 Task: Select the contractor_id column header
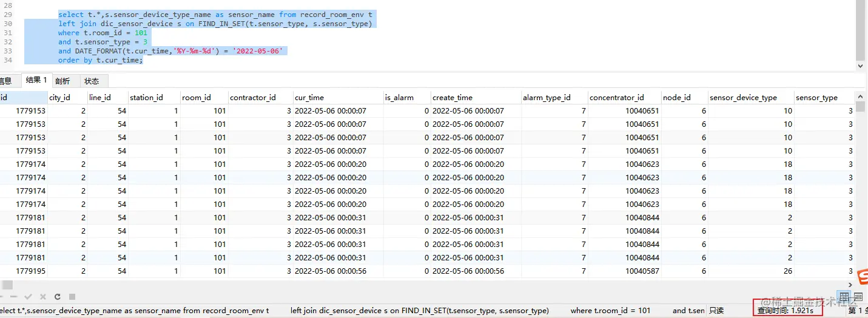click(x=260, y=97)
